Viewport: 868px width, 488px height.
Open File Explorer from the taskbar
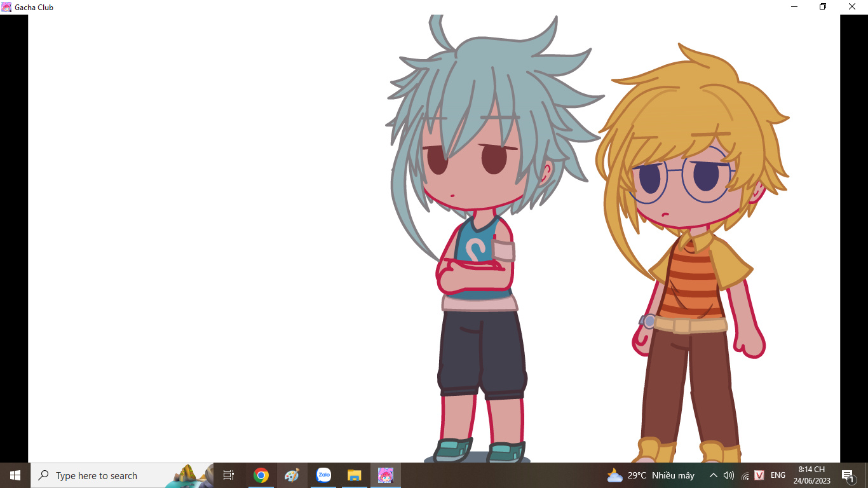(355, 475)
